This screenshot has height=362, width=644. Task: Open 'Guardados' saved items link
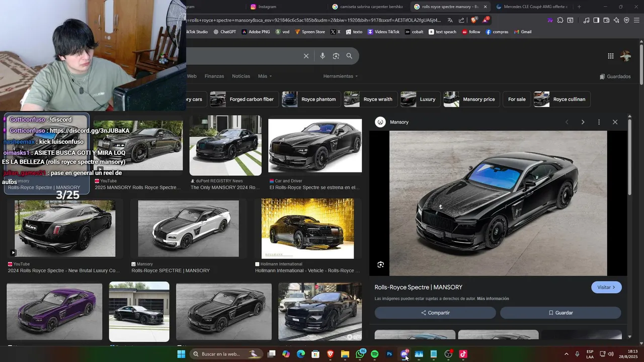click(615, 76)
